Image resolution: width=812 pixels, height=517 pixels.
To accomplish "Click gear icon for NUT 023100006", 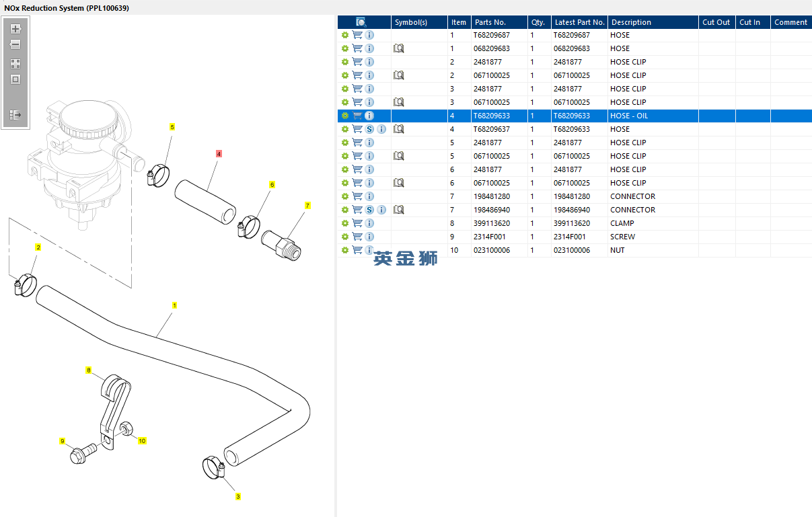I will [345, 250].
